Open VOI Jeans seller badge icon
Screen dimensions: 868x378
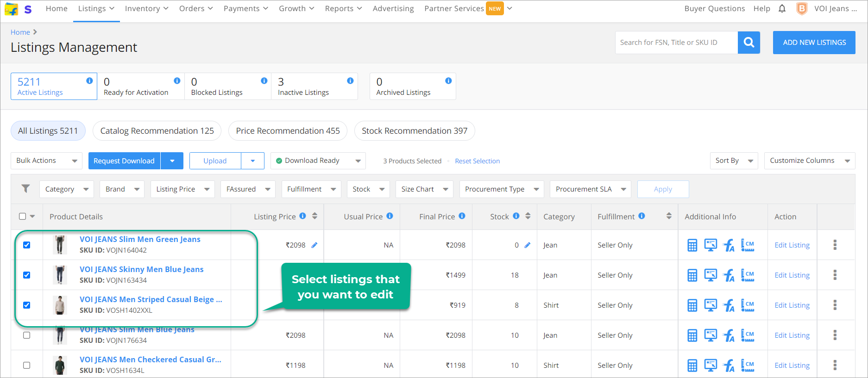point(801,9)
